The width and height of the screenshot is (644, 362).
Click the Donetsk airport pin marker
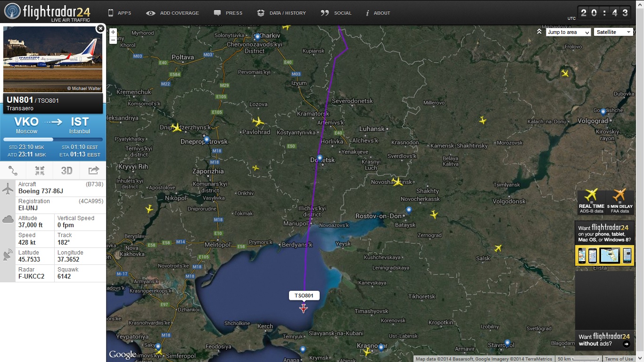(320, 158)
